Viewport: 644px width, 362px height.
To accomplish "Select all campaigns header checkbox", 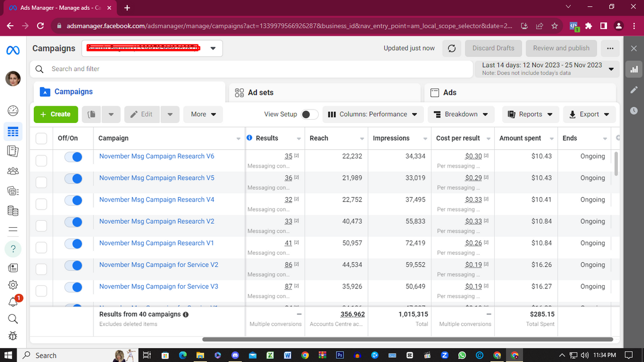I will 41,139.
